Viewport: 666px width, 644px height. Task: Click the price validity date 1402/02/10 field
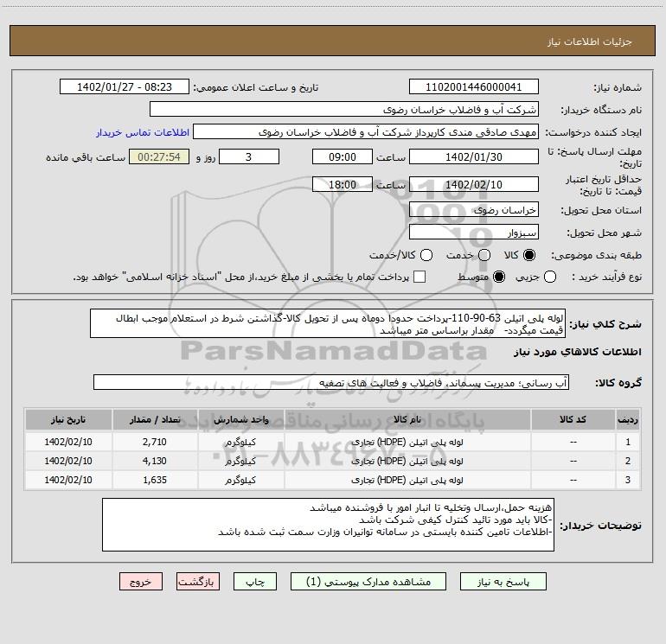[474, 184]
